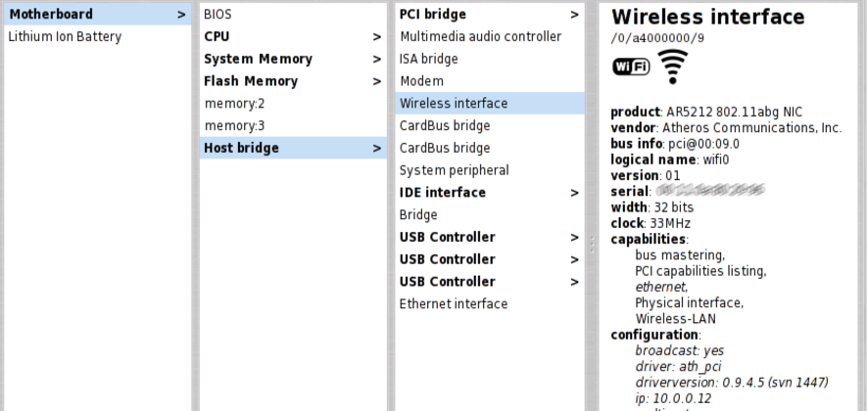Viewport: 868px width, 411px height.
Task: Expand System Memory chevron
Action: tap(377, 59)
